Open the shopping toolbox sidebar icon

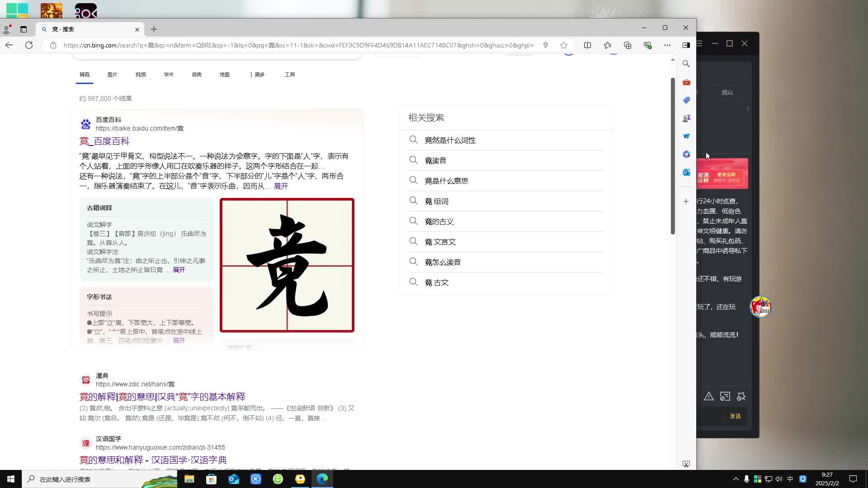686,82
